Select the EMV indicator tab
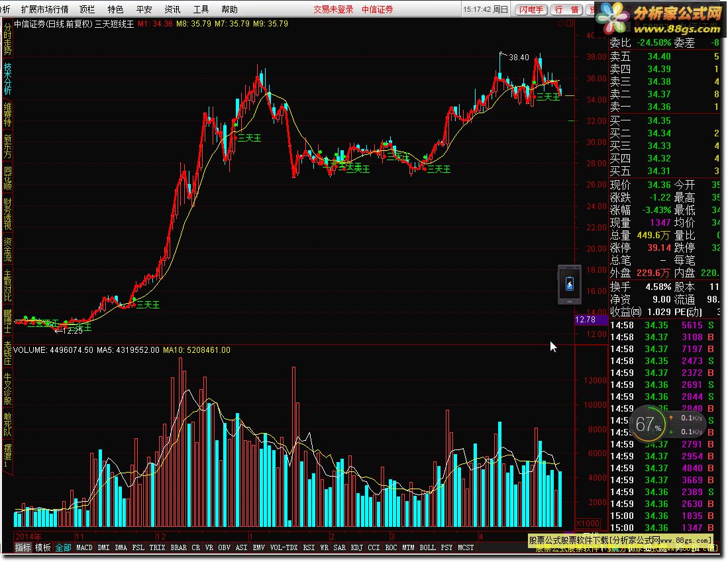Viewport: 728px width, 562px height. [x=258, y=547]
